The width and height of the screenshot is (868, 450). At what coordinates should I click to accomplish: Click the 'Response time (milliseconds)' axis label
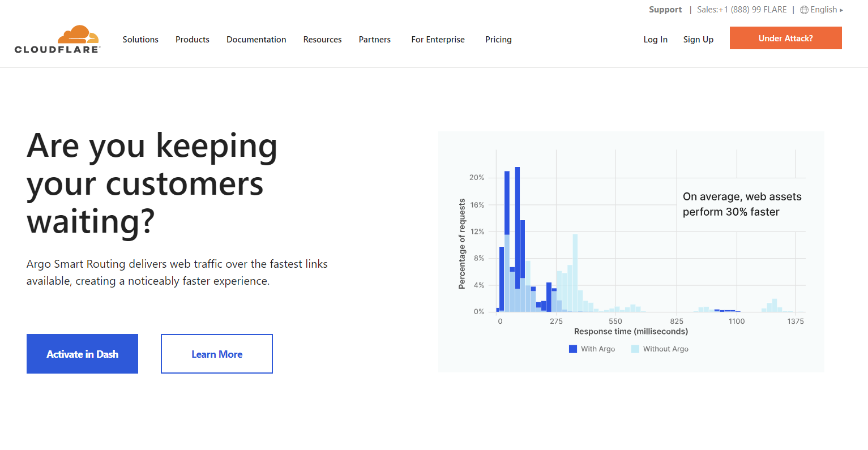[631, 332]
